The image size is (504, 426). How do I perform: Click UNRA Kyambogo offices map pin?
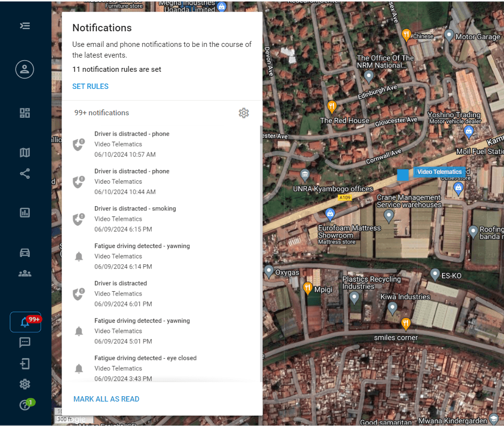coord(305,175)
